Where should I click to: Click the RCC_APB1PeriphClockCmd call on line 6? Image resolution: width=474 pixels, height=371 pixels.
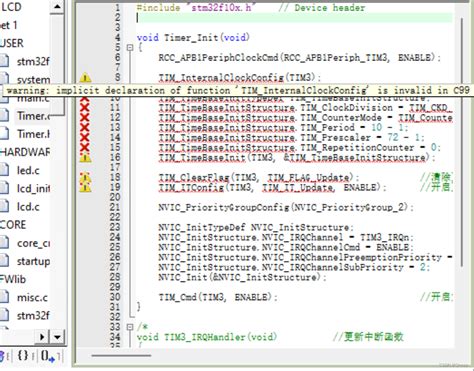tap(300, 57)
